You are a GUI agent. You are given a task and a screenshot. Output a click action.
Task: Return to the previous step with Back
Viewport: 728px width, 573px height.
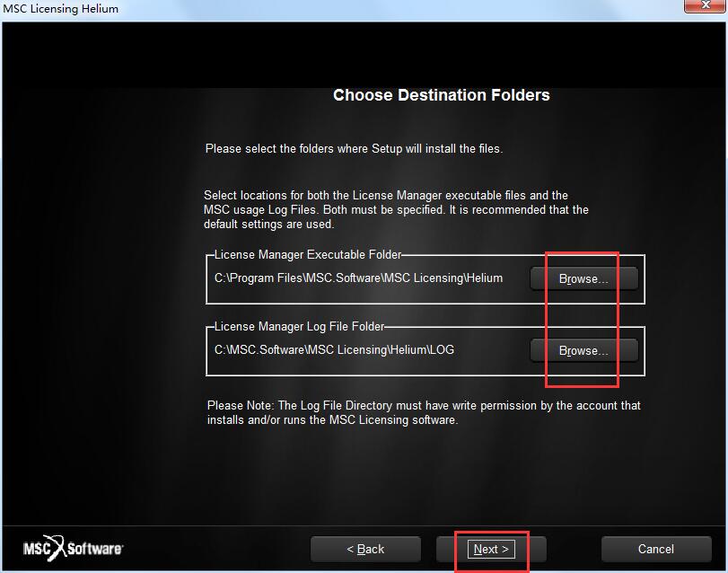(365, 549)
